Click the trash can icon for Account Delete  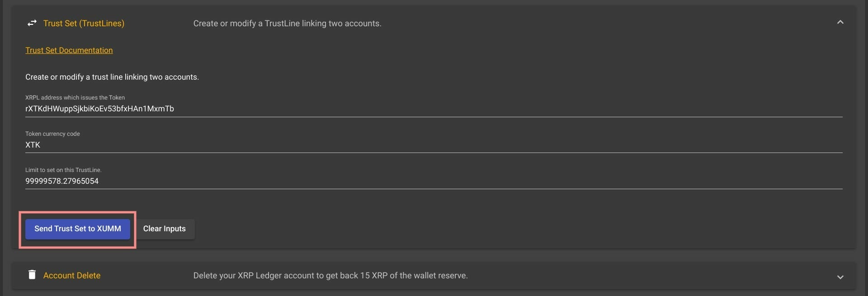click(x=32, y=275)
